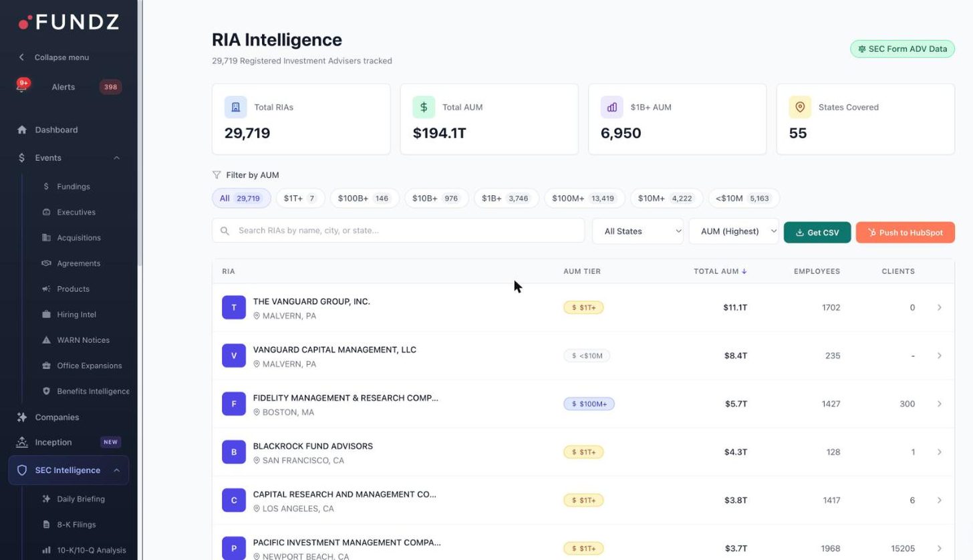Expand Vanguard Capital Management row chevron
The width and height of the screenshot is (973, 560).
tap(939, 356)
